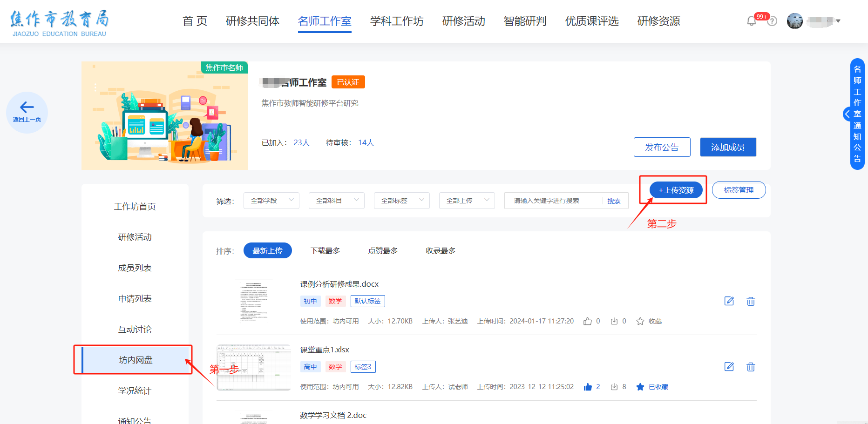This screenshot has height=424, width=868.
Task: Edit 课堂重点1.xlsx with the pencil icon
Action: click(x=729, y=367)
